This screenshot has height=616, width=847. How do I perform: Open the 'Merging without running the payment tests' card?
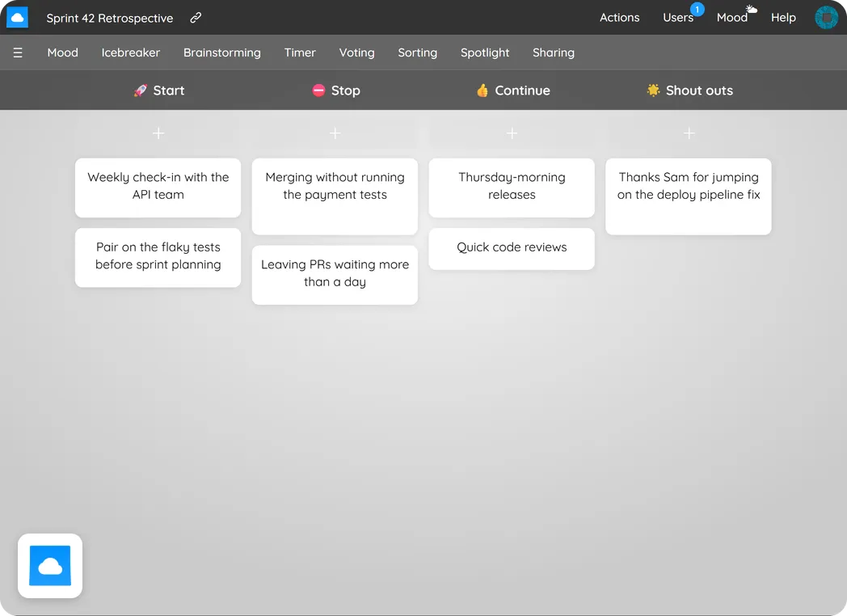[335, 196]
